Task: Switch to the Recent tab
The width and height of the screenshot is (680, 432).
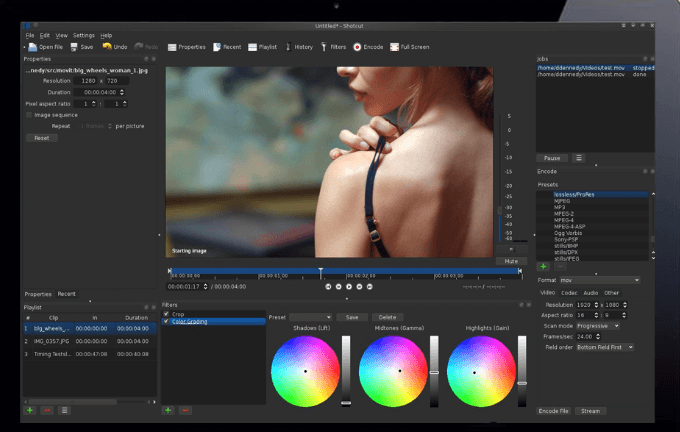Action: tap(67, 294)
